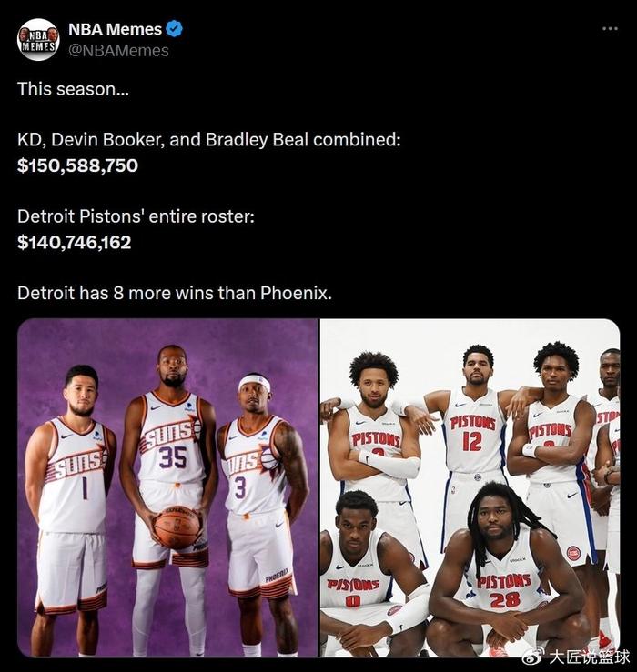Click "Detroit has 8 more wins" sentence

(x=175, y=293)
